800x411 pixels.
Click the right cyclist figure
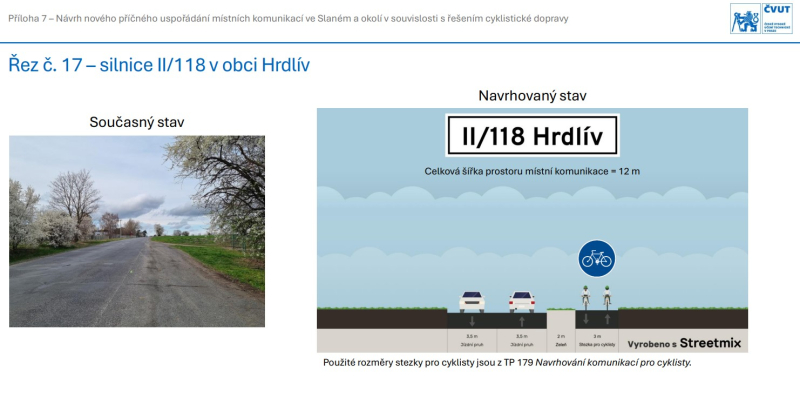(x=607, y=297)
